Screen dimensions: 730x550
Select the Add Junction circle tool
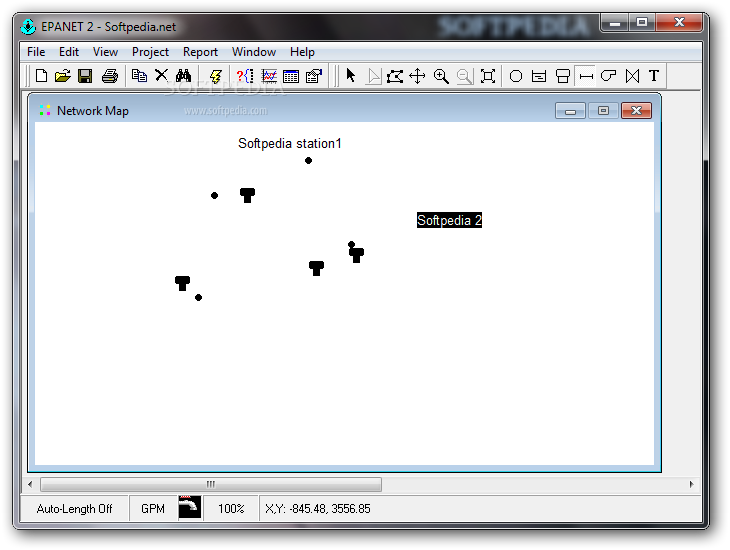click(x=516, y=75)
